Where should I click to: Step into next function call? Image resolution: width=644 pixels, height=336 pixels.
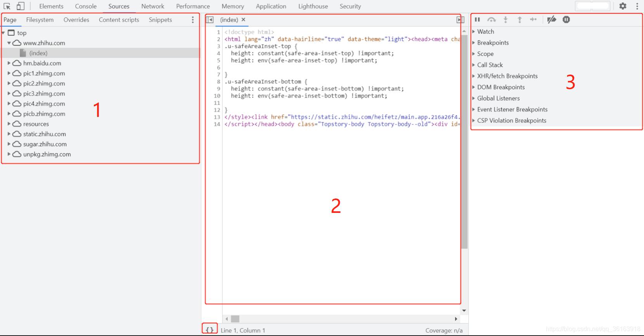coord(506,20)
